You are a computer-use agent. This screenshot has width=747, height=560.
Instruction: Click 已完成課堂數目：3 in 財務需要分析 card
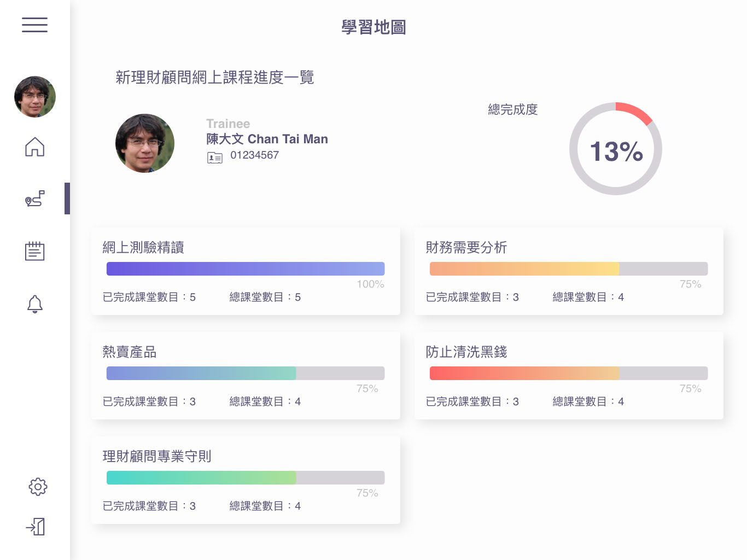coord(472,297)
